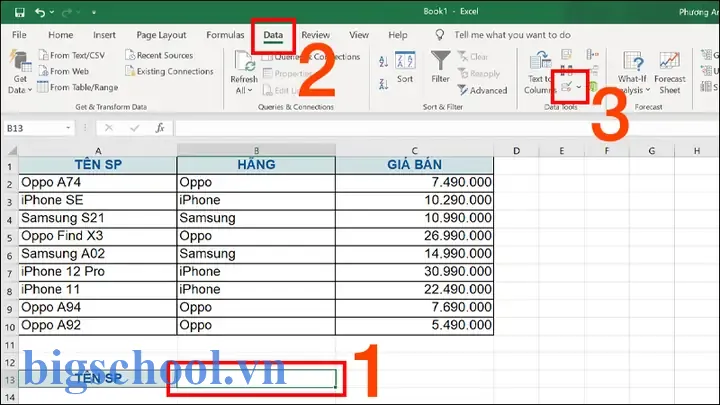Image resolution: width=720 pixels, height=405 pixels.
Task: Open the What-If Analysis dropdown
Action: tap(634, 73)
